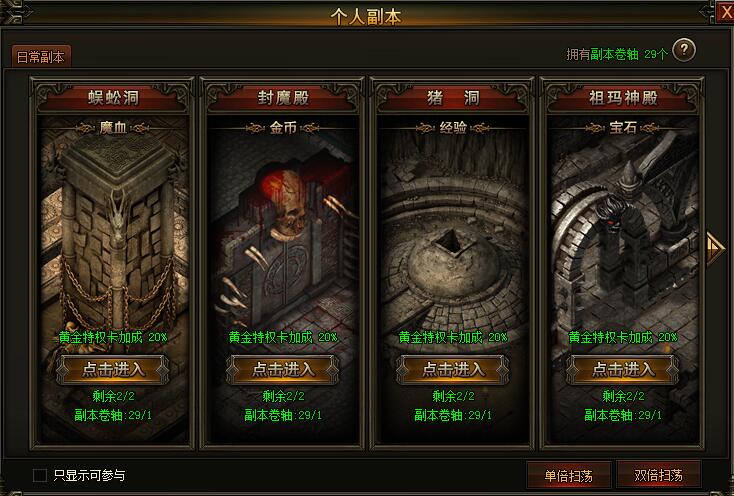Click the 猪洞 title banner

pos(453,98)
